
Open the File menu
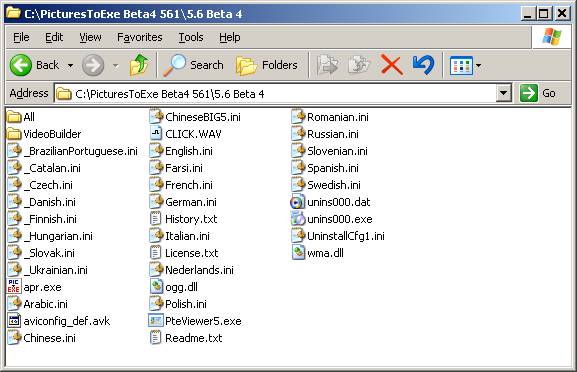[21, 37]
